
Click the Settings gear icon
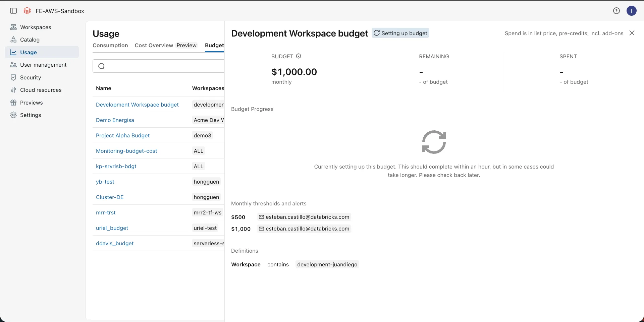(x=13, y=115)
